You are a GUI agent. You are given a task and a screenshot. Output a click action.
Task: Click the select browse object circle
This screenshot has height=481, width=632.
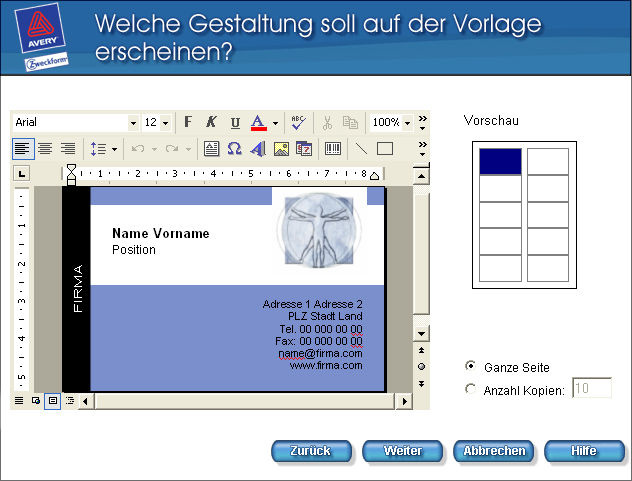[421, 366]
